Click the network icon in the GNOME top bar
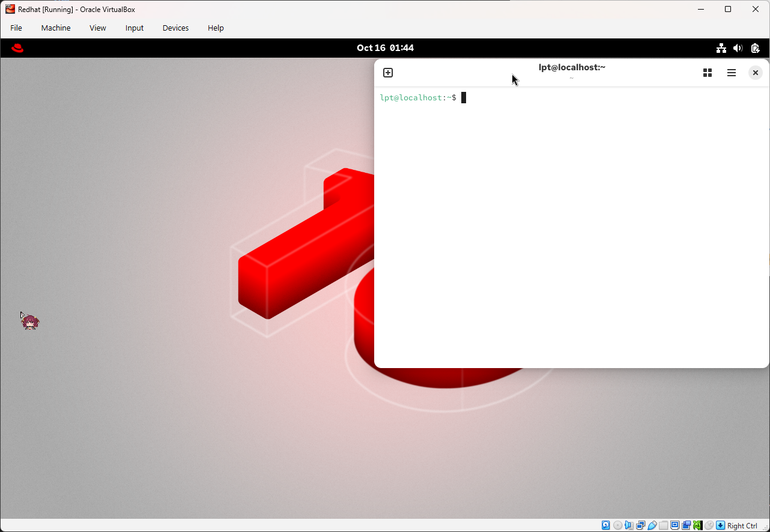Image resolution: width=770 pixels, height=532 pixels. [x=721, y=48]
